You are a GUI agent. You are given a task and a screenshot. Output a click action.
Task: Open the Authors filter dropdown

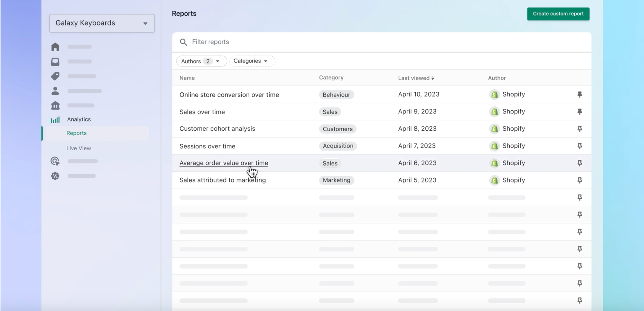pos(201,61)
